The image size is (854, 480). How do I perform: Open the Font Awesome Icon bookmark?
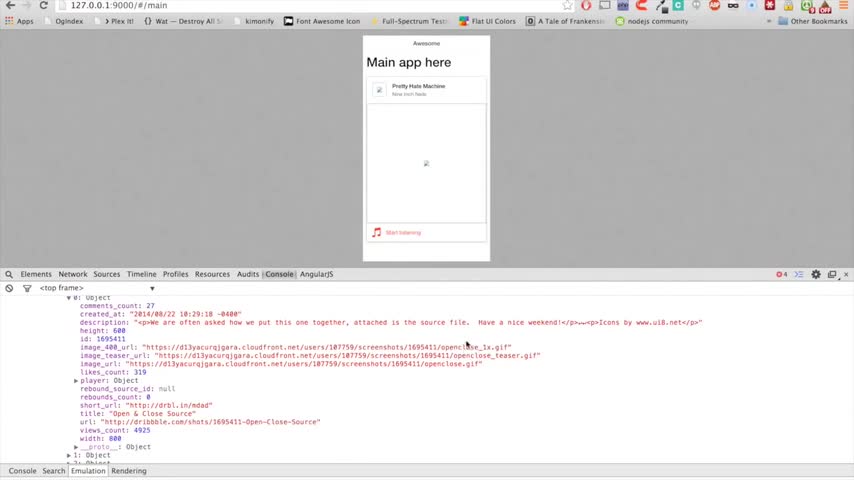(322, 21)
